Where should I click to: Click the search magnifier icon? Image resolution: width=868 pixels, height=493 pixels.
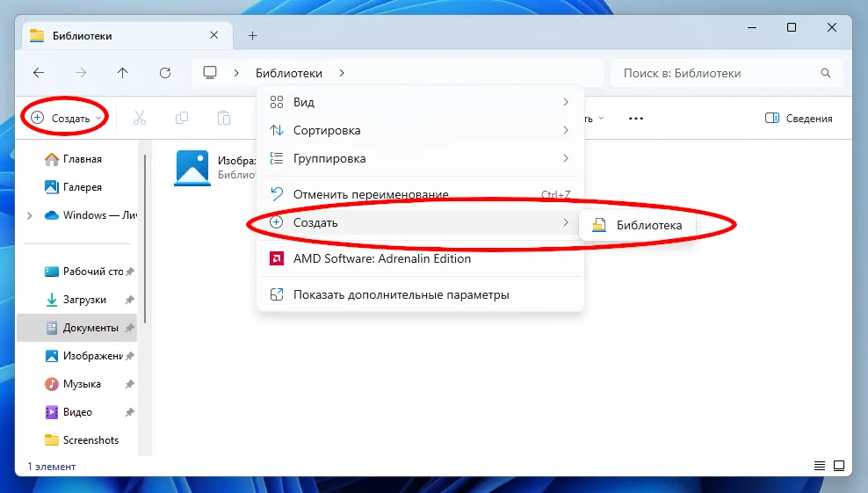825,73
